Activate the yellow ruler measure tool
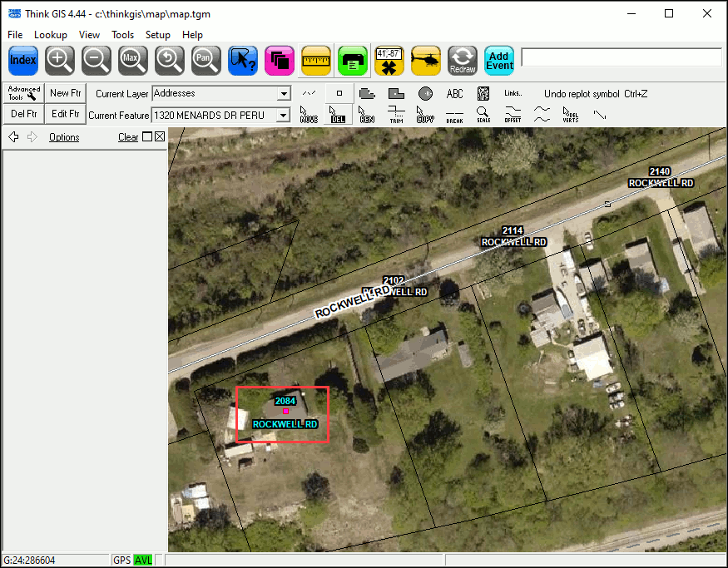Viewport: 728px width, 568px height. pos(315,60)
